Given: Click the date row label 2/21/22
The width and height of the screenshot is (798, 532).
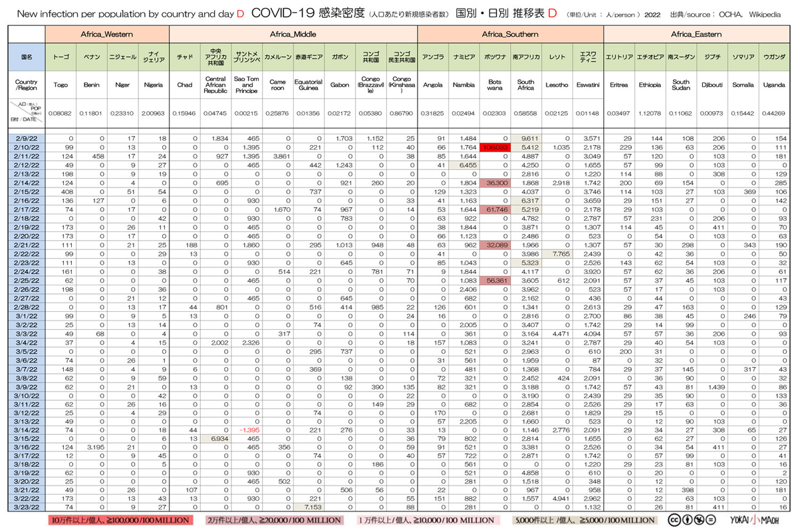Looking at the screenshot, I should 27,245.
